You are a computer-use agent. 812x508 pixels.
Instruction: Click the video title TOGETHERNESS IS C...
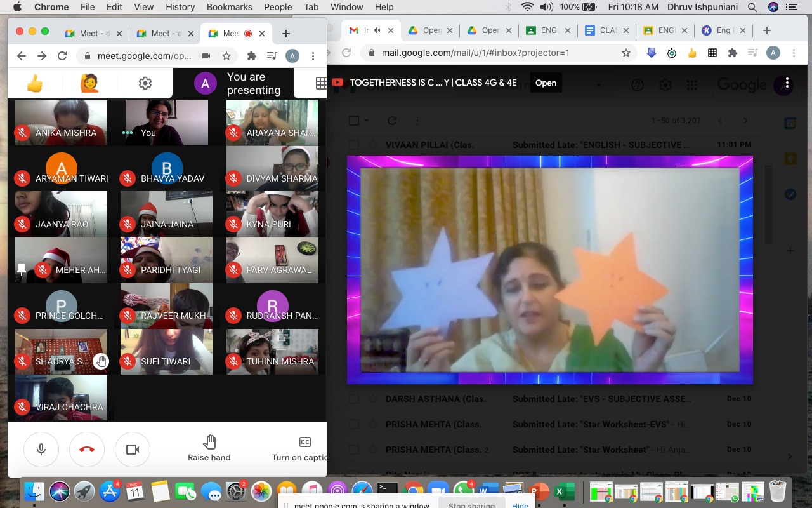(433, 83)
